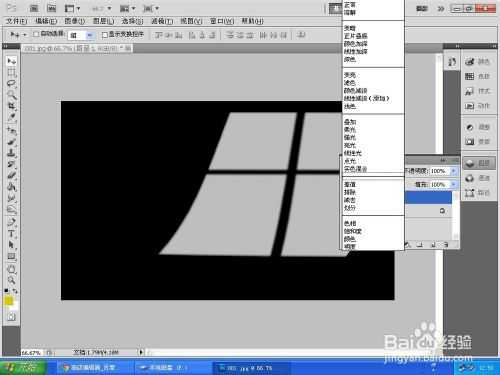Expand the workspace switcher chevrons

point(441,8)
